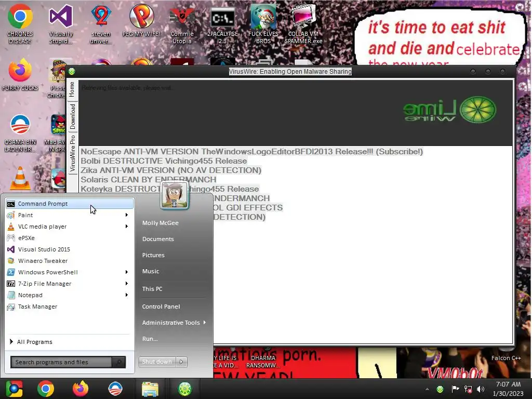Click the taskbar clock showing 7:07 AM

(508, 389)
